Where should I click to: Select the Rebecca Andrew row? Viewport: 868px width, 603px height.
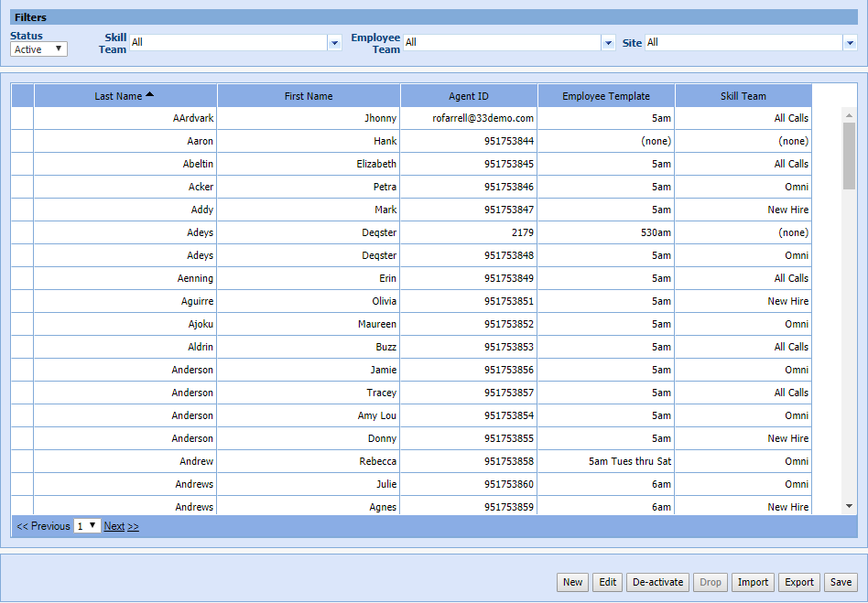coord(22,461)
